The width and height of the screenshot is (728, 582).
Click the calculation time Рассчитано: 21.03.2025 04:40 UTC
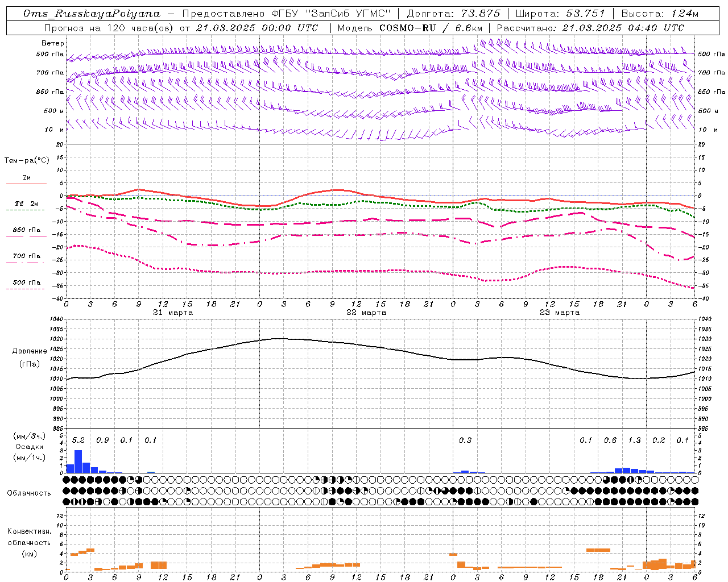[x=590, y=28]
